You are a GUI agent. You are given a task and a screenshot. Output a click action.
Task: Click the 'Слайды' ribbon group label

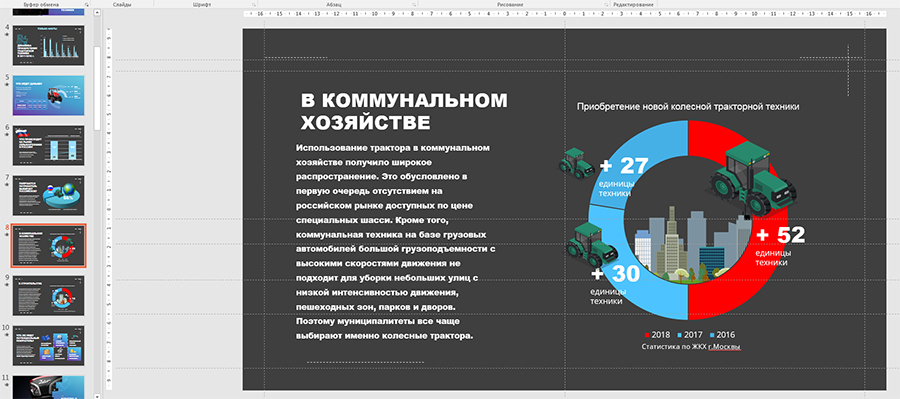click(x=123, y=5)
